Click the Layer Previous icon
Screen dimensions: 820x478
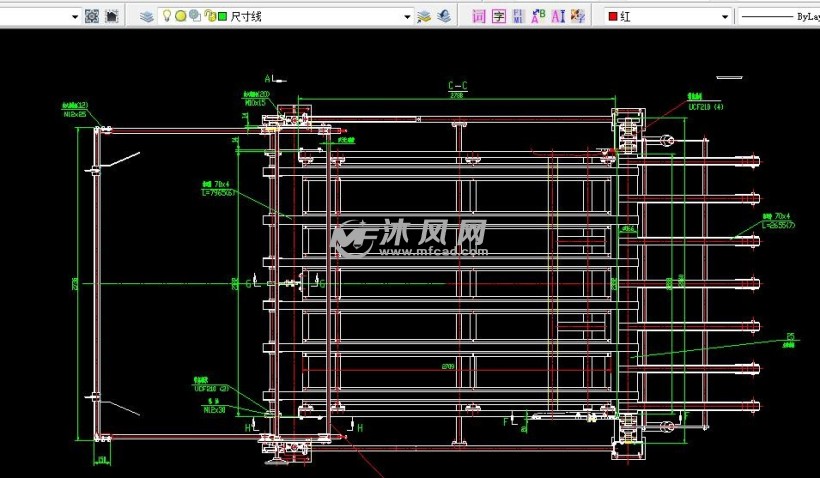(x=442, y=16)
